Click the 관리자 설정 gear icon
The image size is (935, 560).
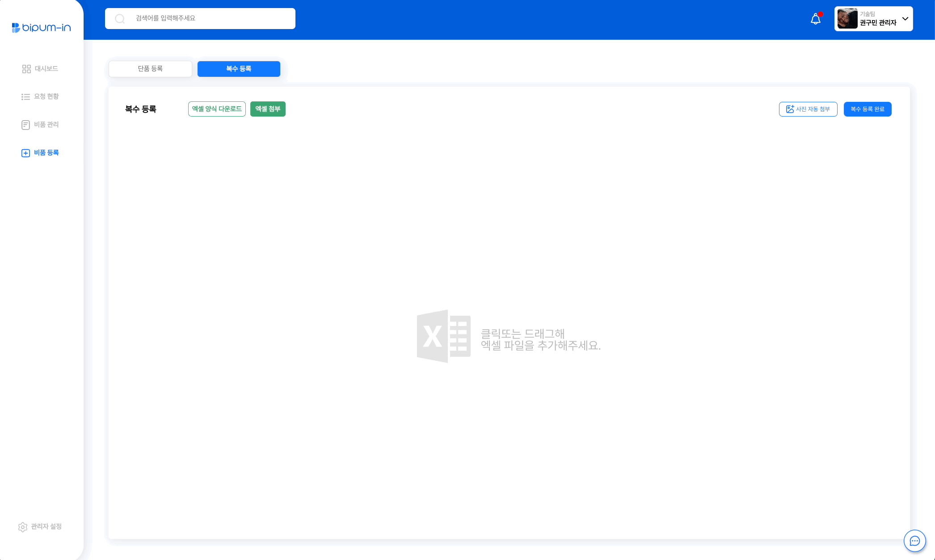click(23, 527)
